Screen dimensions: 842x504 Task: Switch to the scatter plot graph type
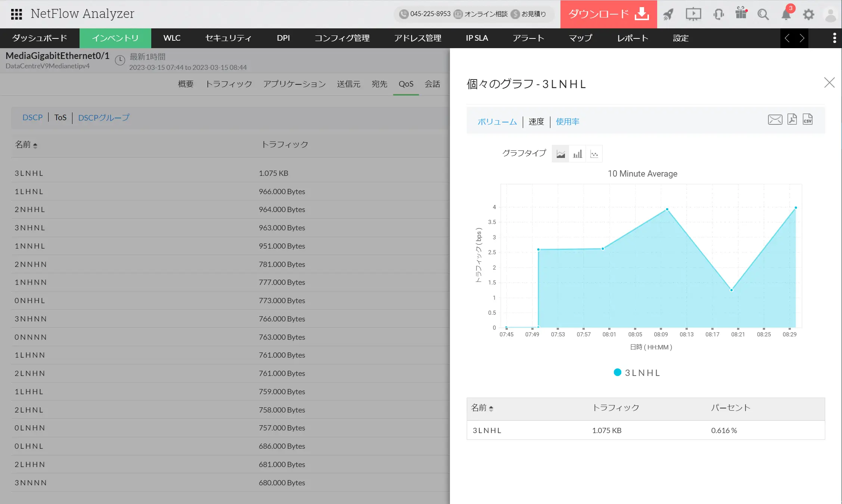594,154
